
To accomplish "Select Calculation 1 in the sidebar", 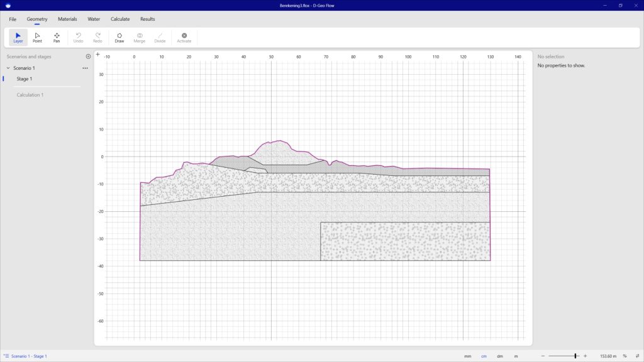I will [x=30, y=95].
